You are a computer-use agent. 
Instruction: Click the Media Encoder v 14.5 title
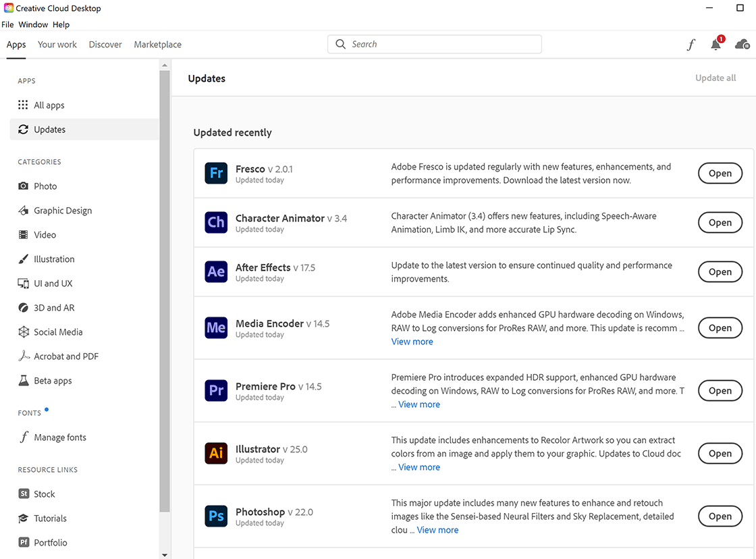(x=283, y=323)
